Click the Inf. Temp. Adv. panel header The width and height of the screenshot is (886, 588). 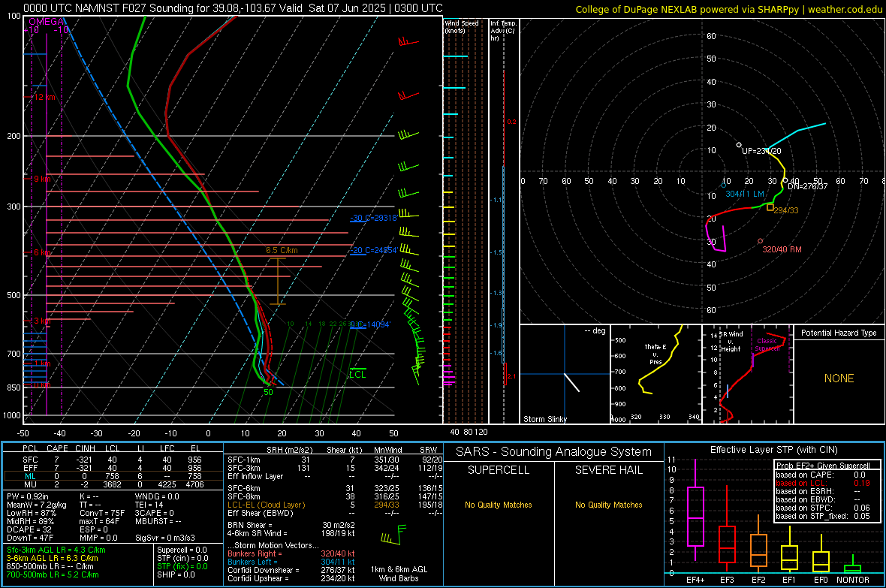point(503,31)
